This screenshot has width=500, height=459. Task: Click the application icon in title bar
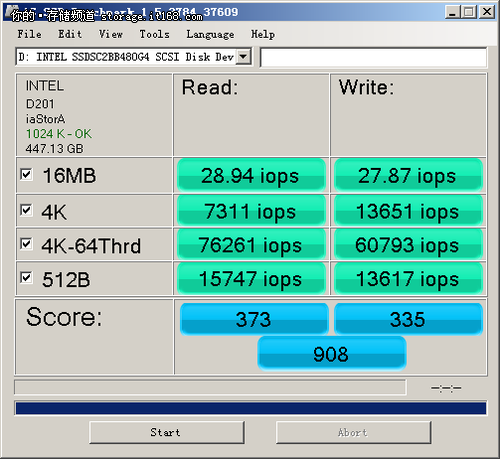[11, 11]
